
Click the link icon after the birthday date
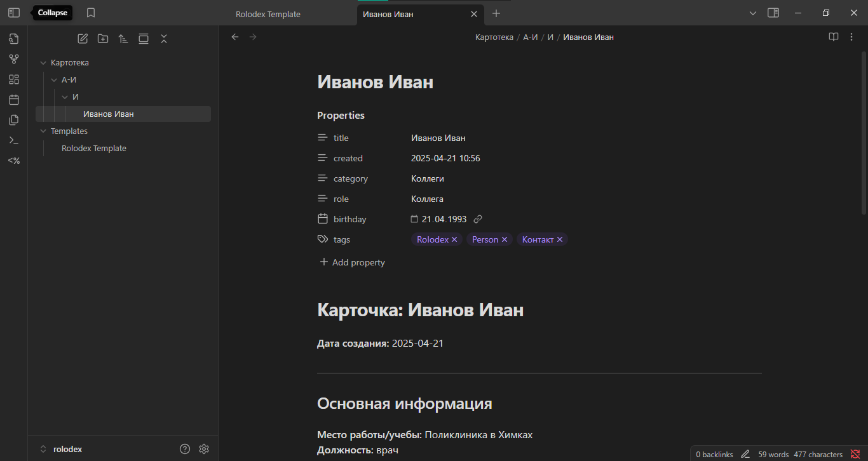tap(478, 219)
